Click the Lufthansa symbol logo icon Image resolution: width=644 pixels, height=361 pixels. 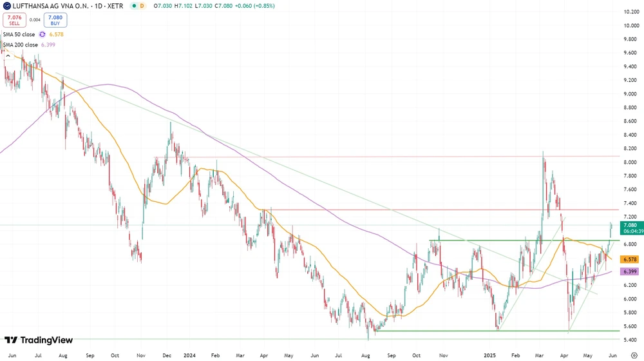[7, 6]
